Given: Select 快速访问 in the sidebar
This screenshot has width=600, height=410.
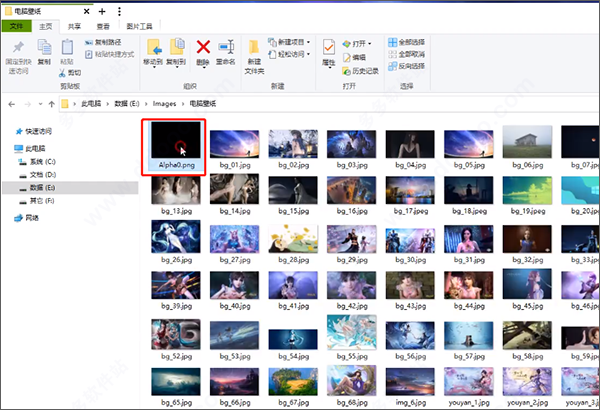Looking at the screenshot, I should tap(34, 131).
